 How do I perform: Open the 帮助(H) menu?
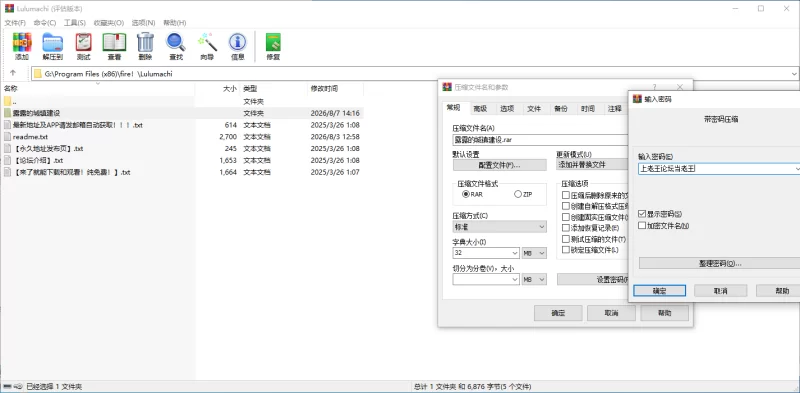[174, 23]
